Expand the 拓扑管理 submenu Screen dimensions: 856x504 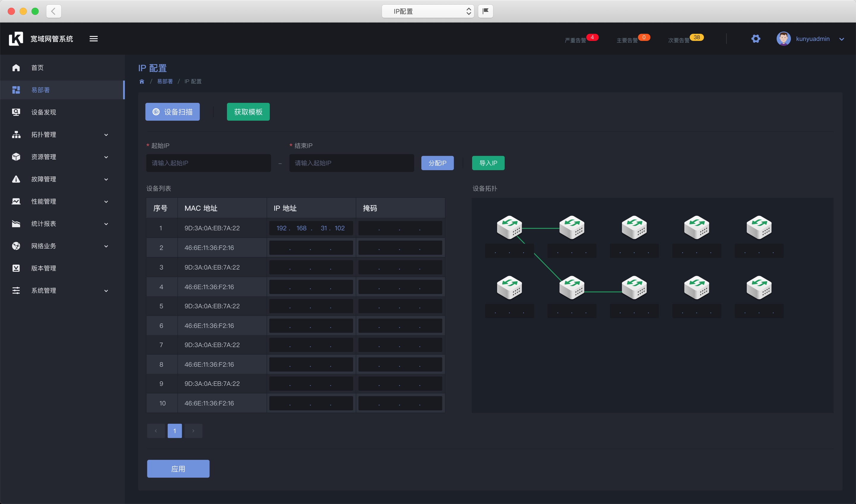coord(106,135)
